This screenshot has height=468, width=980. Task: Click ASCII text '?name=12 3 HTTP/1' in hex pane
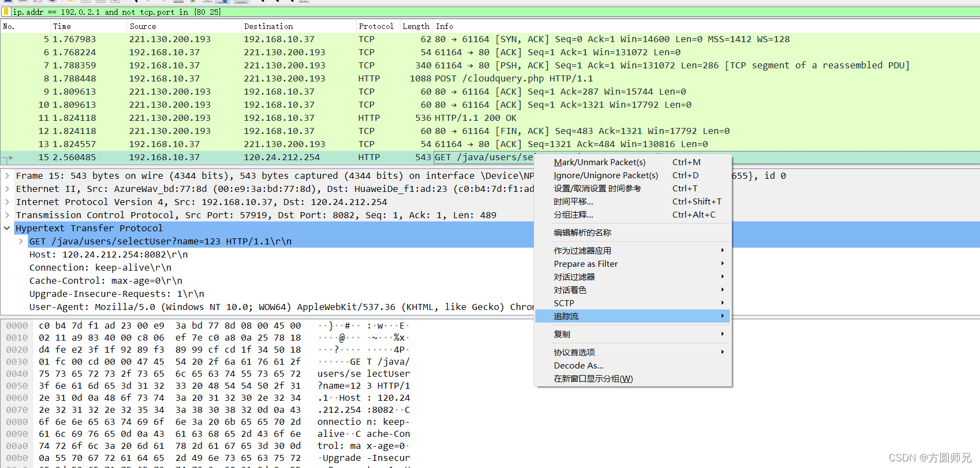click(x=364, y=386)
